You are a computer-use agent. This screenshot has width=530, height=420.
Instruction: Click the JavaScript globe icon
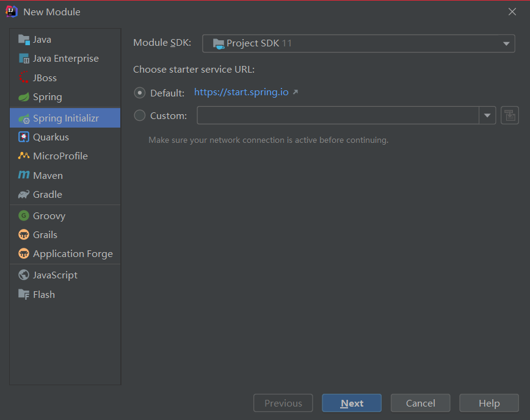coord(24,275)
